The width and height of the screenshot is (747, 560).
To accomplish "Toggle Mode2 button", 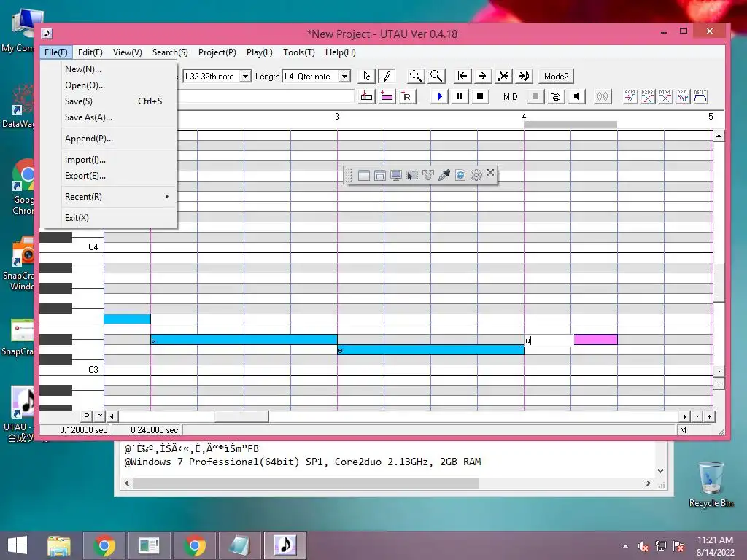I will point(556,76).
